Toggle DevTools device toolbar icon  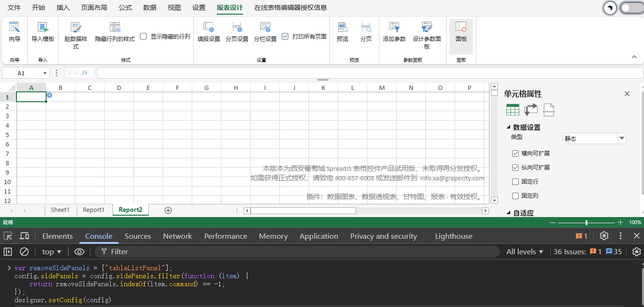pyautogui.click(x=24, y=236)
